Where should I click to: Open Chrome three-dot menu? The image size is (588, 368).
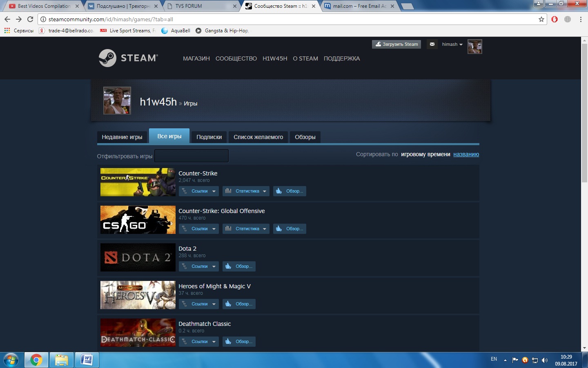(x=581, y=19)
